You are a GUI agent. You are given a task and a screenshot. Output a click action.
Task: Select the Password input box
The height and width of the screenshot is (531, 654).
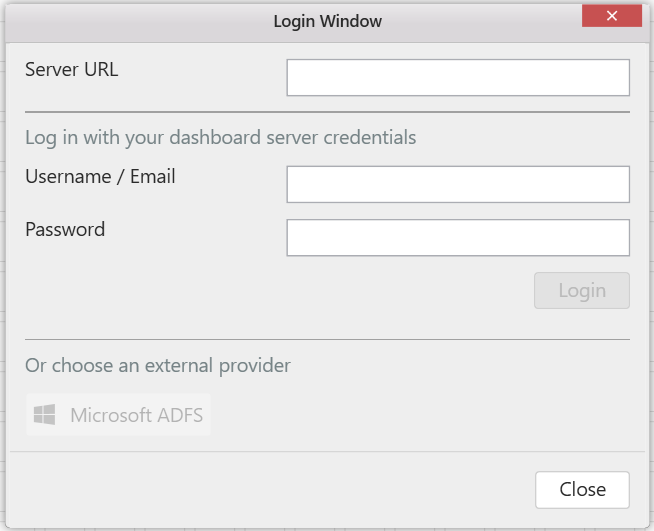click(x=458, y=238)
